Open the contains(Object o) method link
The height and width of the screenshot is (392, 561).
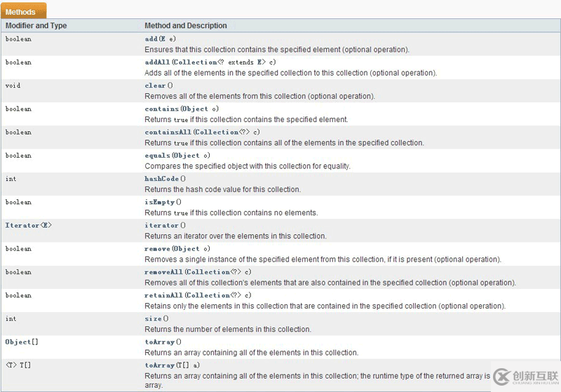click(162, 109)
